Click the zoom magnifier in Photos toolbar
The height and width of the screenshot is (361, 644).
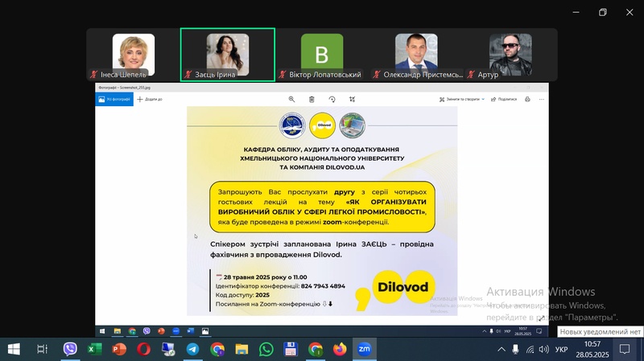[x=291, y=99]
